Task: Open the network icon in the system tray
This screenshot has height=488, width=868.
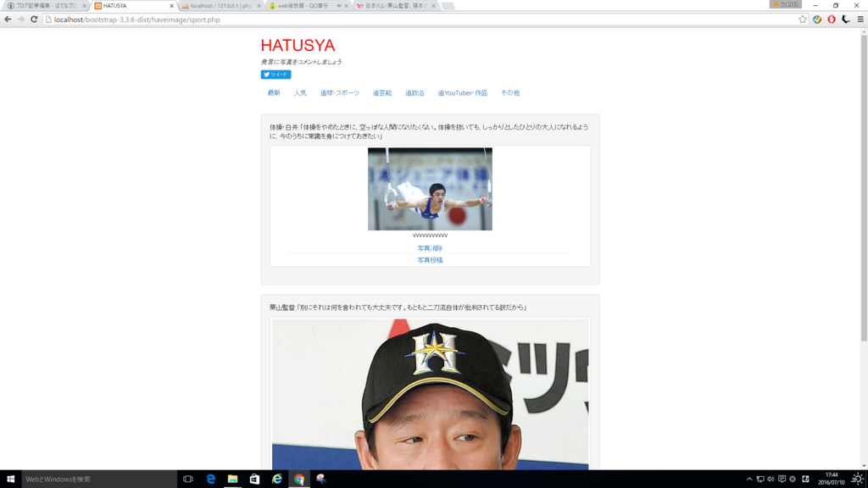Action: pyautogui.click(x=760, y=480)
